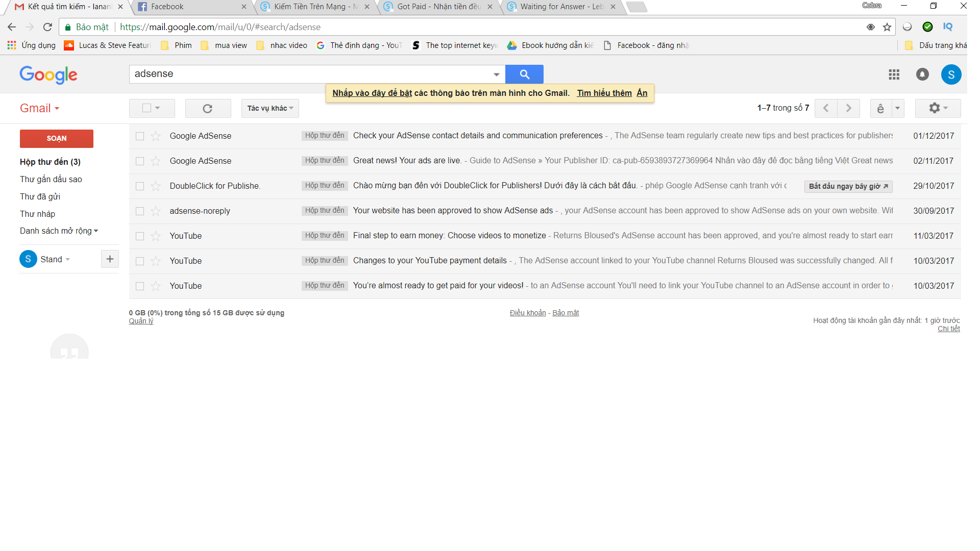Click the refresh mail button
Screen dimensions: 980x551
208,108
